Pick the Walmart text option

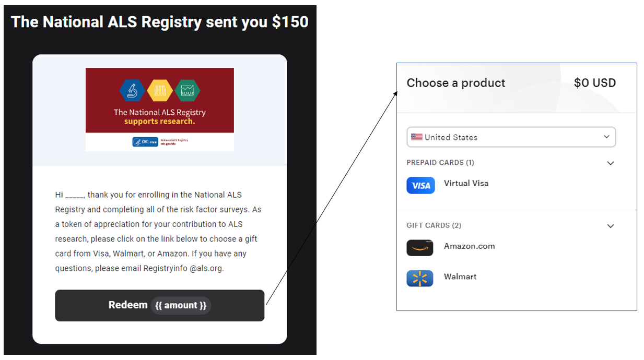point(460,277)
